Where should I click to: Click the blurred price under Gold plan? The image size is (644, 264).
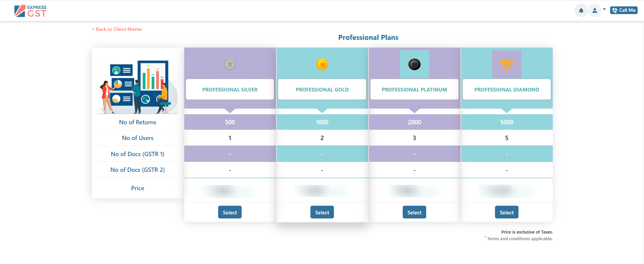click(x=321, y=191)
